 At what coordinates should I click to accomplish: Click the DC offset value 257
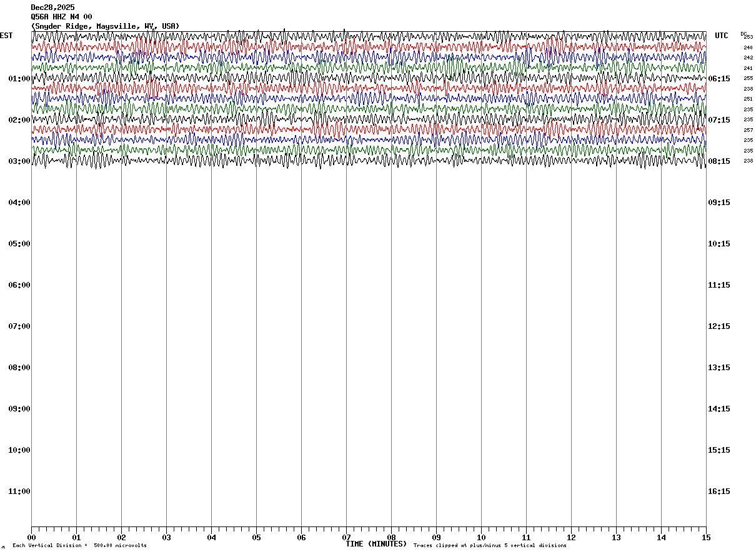pos(748,130)
